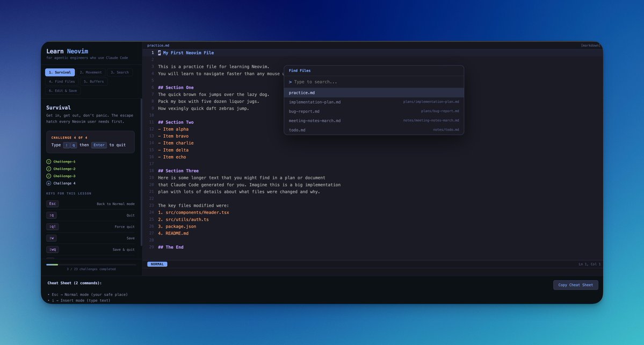Click the '3 / 23 challenges completed' text
644x345 pixels.
coord(91,269)
